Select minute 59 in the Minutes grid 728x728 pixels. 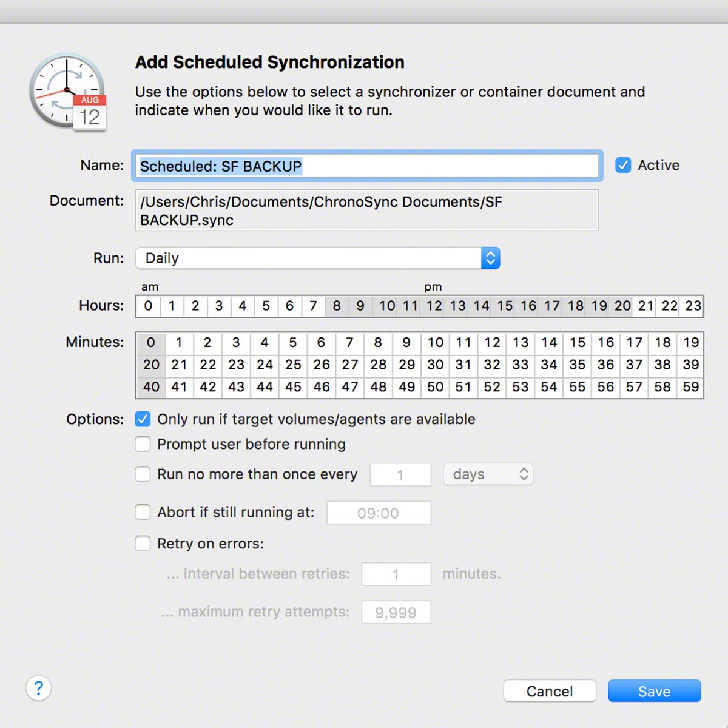[691, 387]
